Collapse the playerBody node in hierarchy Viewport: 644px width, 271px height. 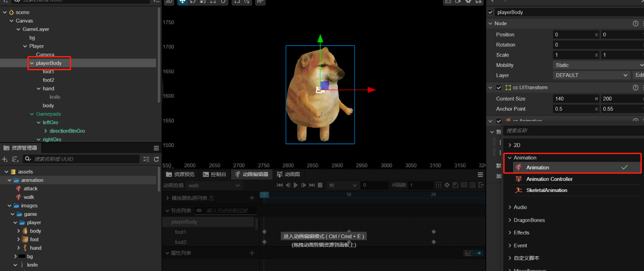(x=32, y=63)
